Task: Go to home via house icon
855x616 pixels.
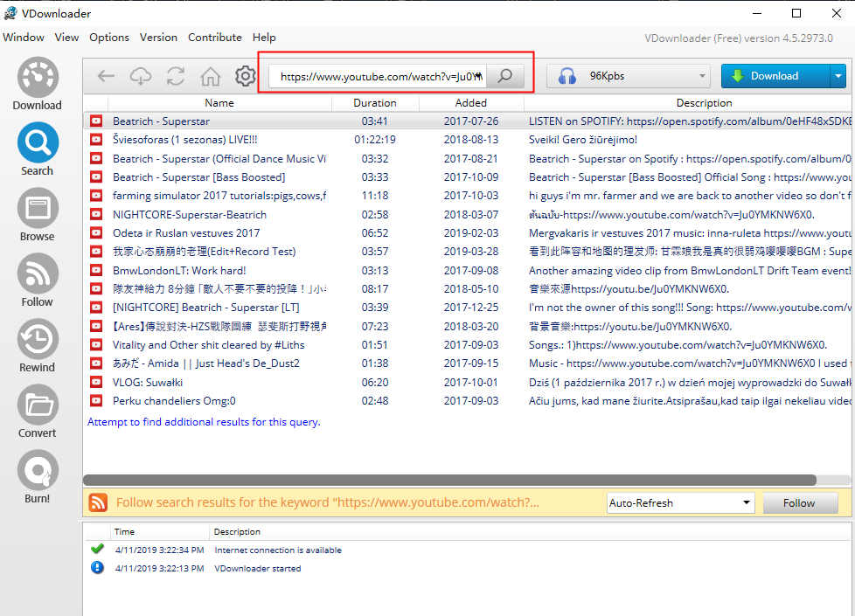Action: coord(211,76)
